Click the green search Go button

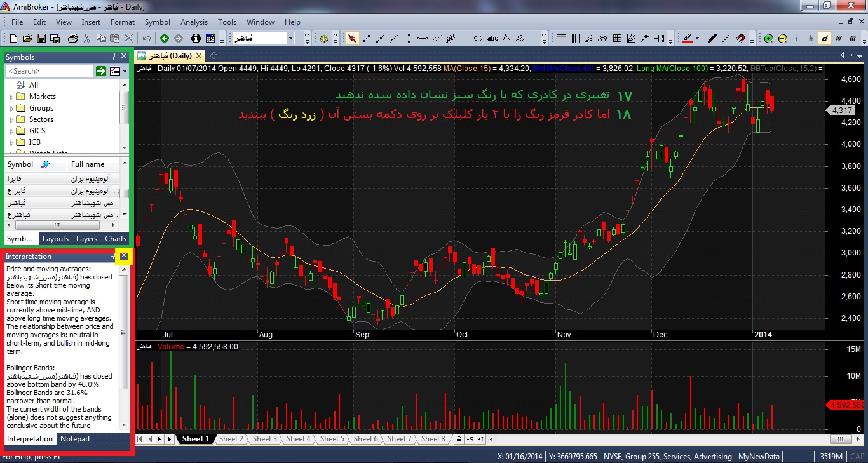pyautogui.click(x=101, y=71)
